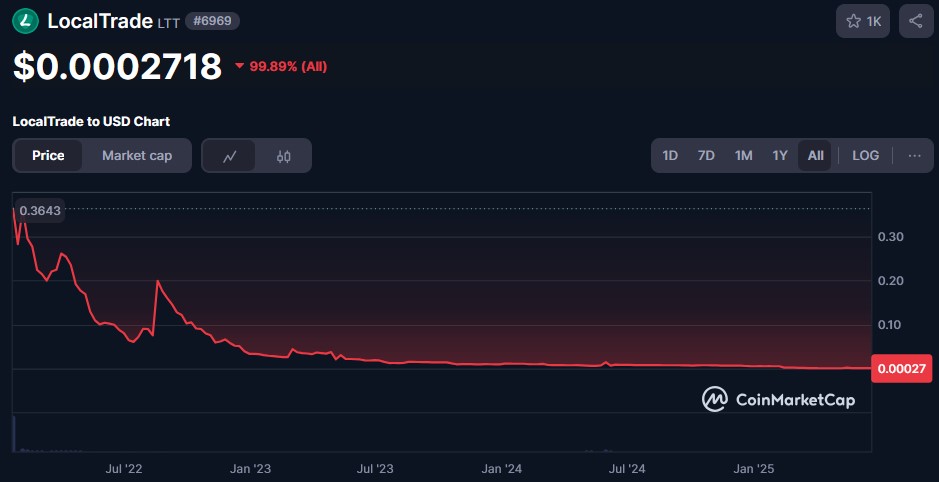Click the Jul '24 axis label
939x482 pixels.
click(x=626, y=468)
